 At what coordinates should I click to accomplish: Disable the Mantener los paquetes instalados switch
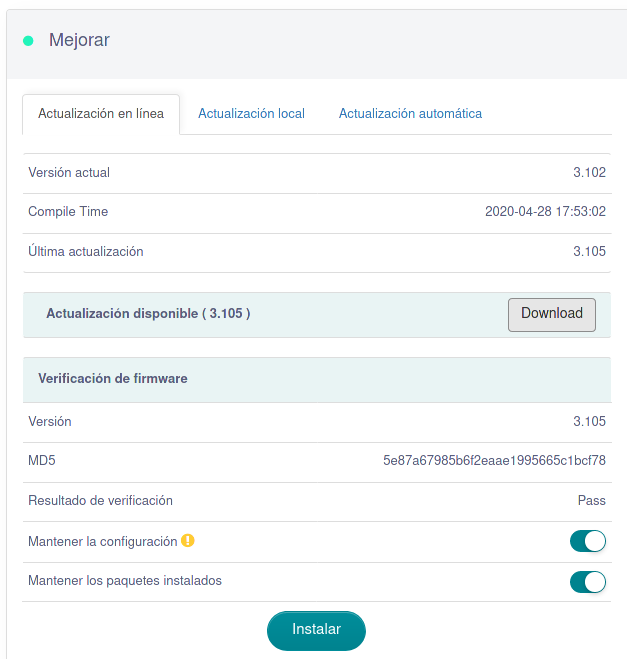click(587, 581)
